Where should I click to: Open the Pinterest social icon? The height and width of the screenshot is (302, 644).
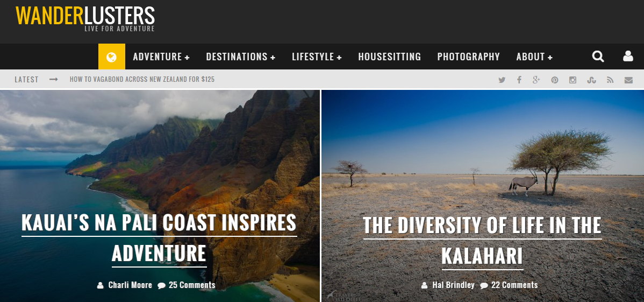tap(555, 80)
